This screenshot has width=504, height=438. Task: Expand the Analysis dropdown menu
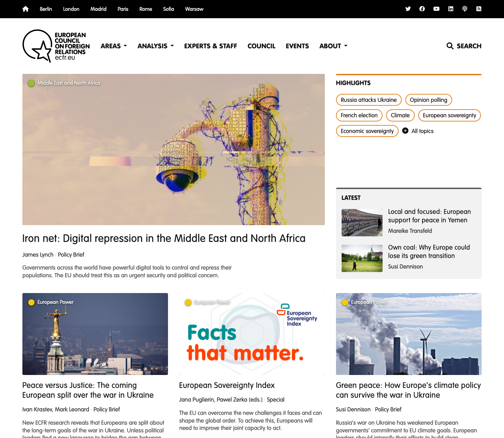pos(155,46)
